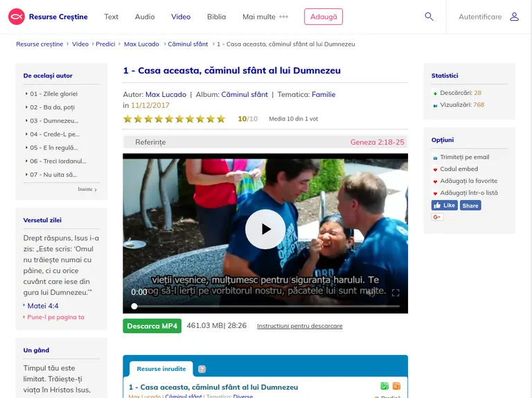
Task: Click Codul embed option
Action: coord(459,169)
